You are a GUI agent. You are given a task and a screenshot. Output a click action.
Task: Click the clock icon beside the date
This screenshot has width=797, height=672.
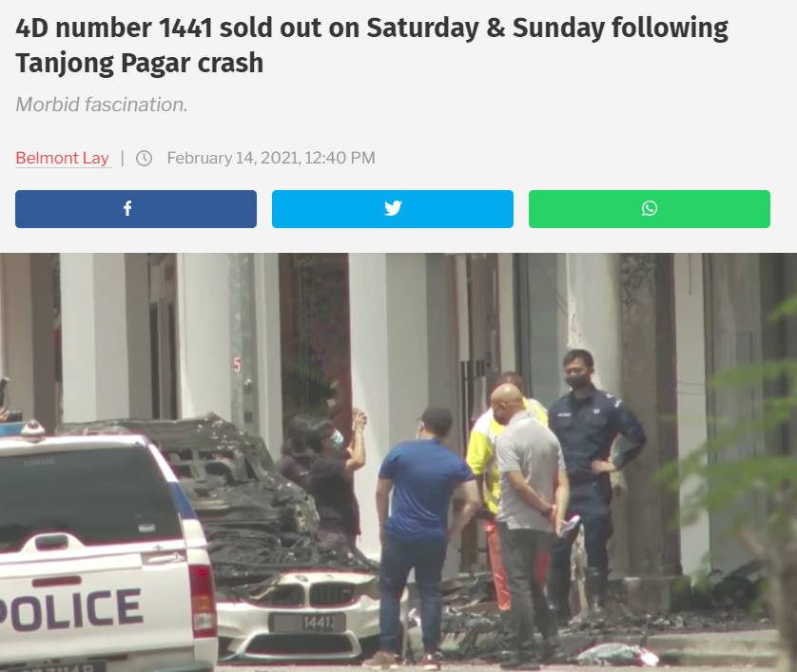(144, 158)
